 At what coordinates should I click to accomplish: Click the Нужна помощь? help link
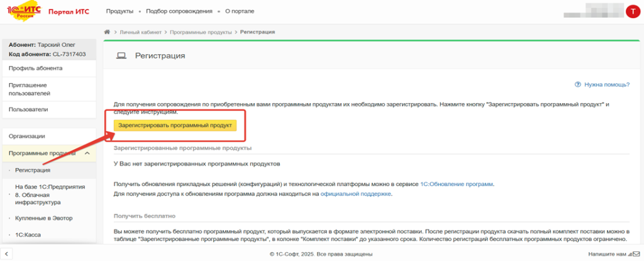click(607, 85)
